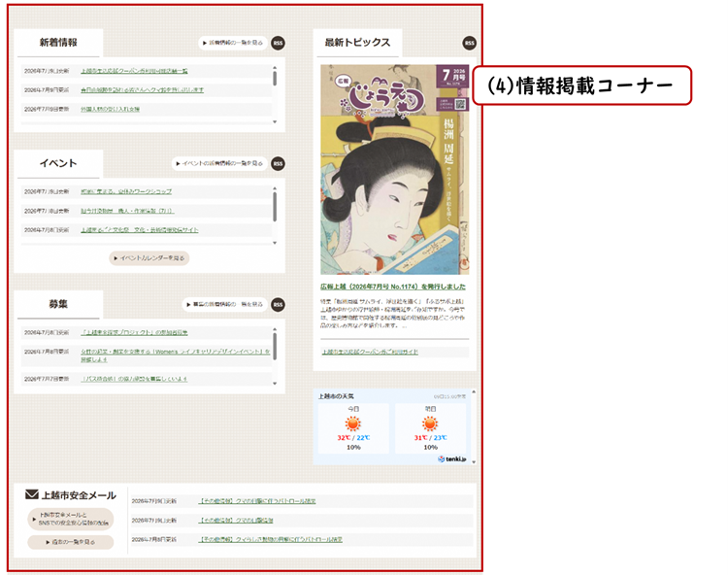This screenshot has height=575, width=728.
Task: Click the topic description paragraph under 広報上越
Action: pos(393,314)
